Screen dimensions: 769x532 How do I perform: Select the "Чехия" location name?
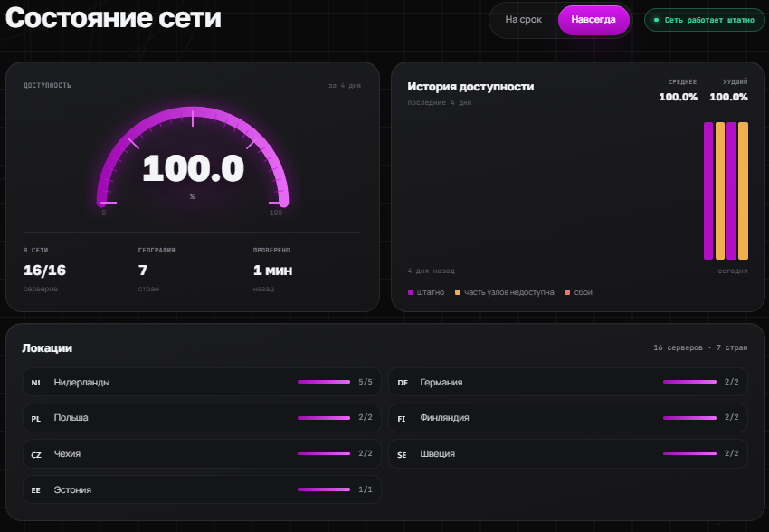[67, 454]
